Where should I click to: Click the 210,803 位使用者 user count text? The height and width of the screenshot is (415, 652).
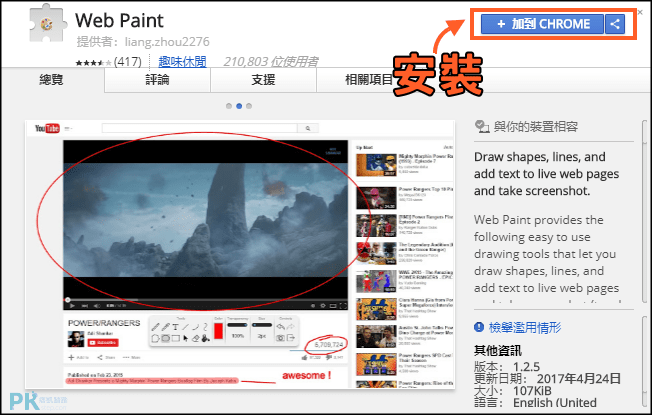tap(271, 62)
